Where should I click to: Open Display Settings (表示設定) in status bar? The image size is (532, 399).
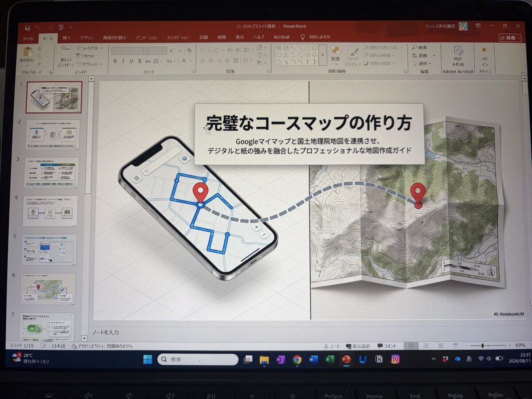pos(358,346)
